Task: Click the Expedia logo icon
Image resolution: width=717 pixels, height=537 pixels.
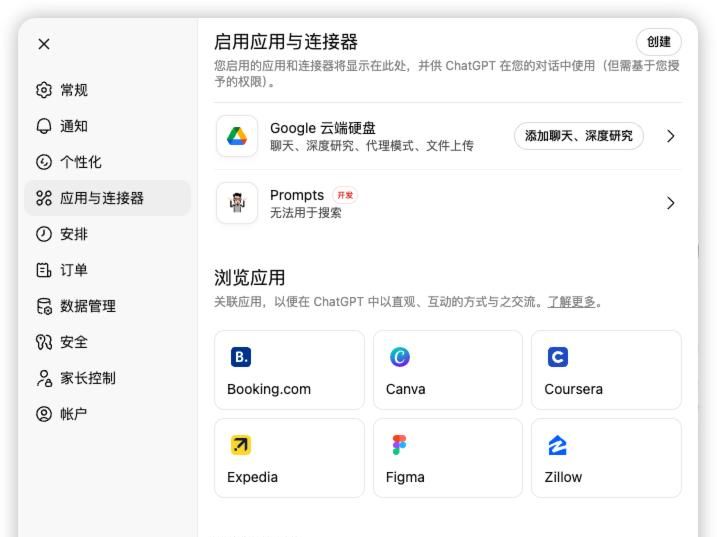Action: coord(241,445)
